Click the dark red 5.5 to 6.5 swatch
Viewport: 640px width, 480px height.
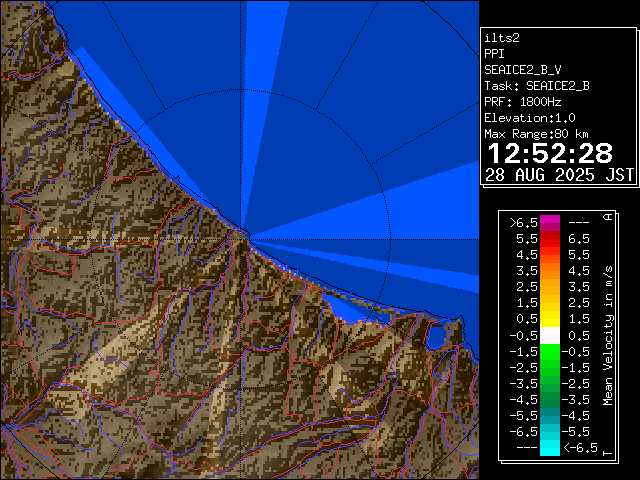[549, 239]
